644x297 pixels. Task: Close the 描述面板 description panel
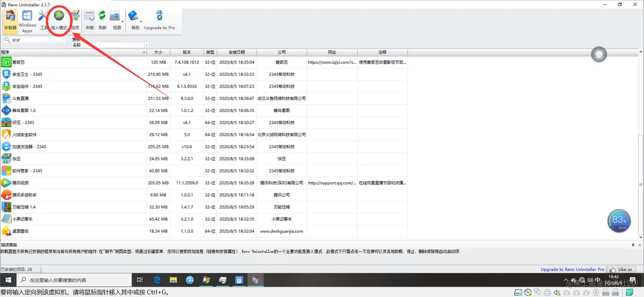(640, 246)
